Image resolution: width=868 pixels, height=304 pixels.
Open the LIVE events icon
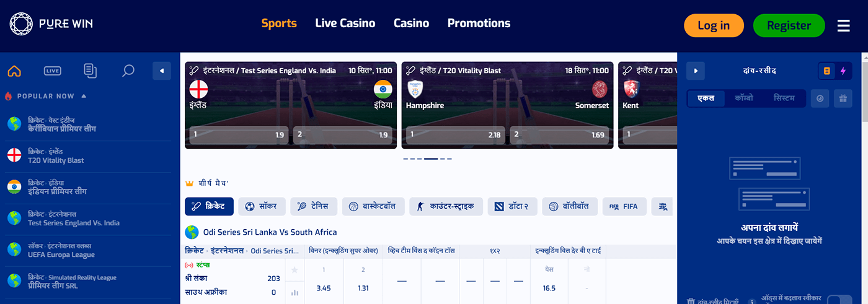point(52,71)
